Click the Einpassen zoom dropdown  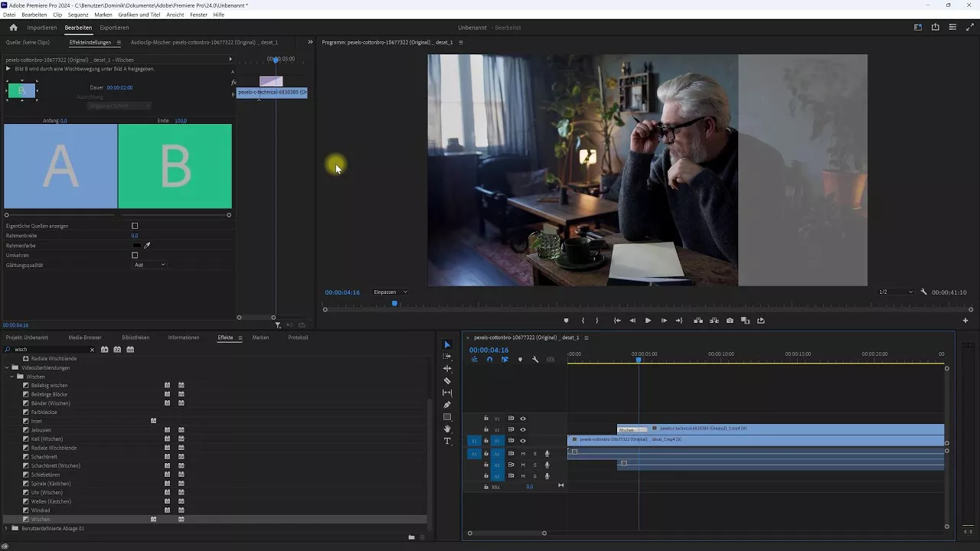click(390, 292)
